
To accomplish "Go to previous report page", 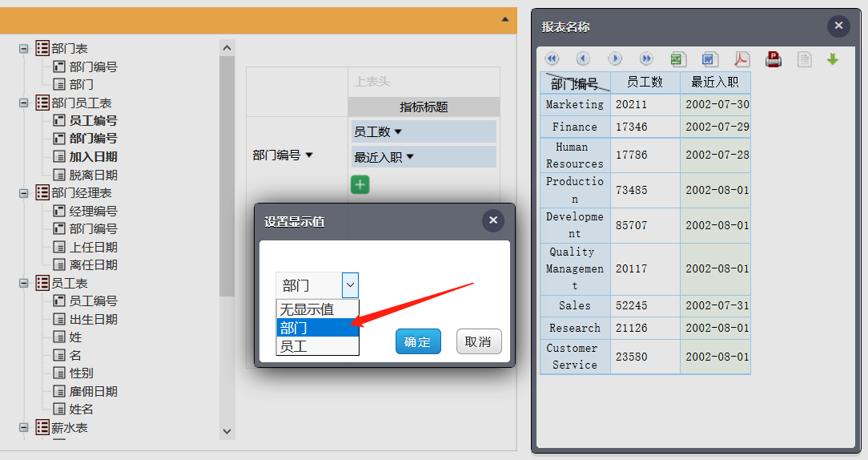I will pos(583,59).
